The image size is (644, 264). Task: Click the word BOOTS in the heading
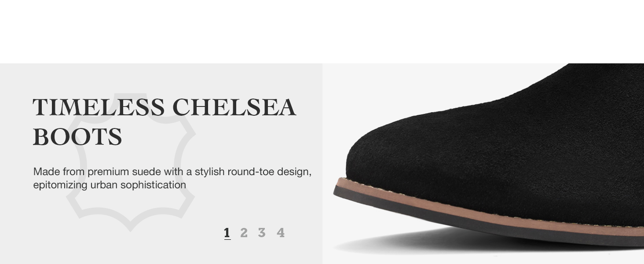tap(77, 137)
